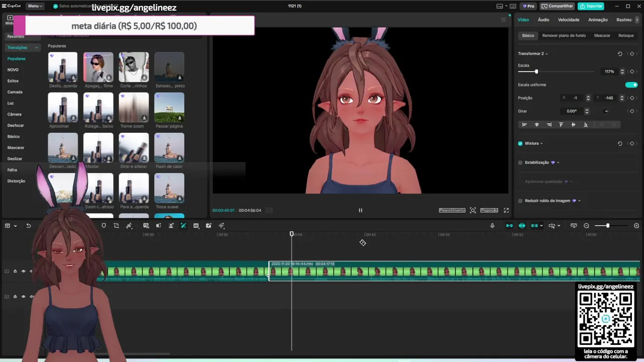Toggle the main track magnet icon
This screenshot has width=644, height=362.
[509, 226]
